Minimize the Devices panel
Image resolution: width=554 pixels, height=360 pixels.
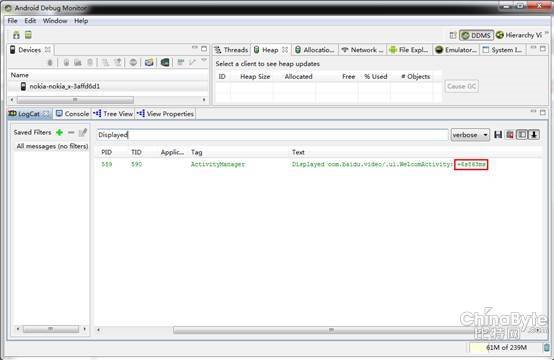(x=195, y=47)
